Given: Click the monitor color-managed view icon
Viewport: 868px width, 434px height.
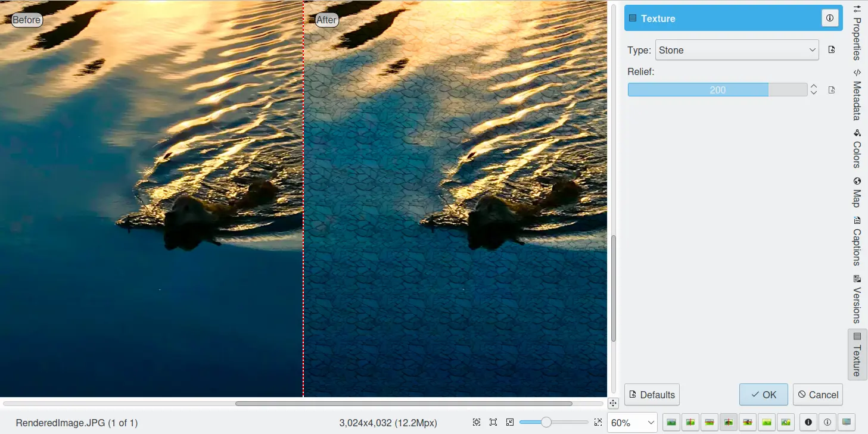Looking at the screenshot, I should coord(846,422).
